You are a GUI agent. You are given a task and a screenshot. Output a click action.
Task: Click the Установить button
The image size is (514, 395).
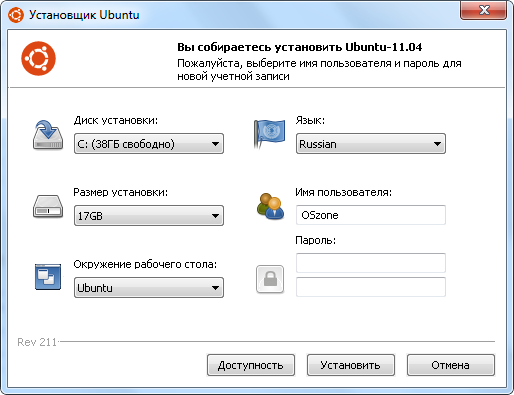(351, 365)
